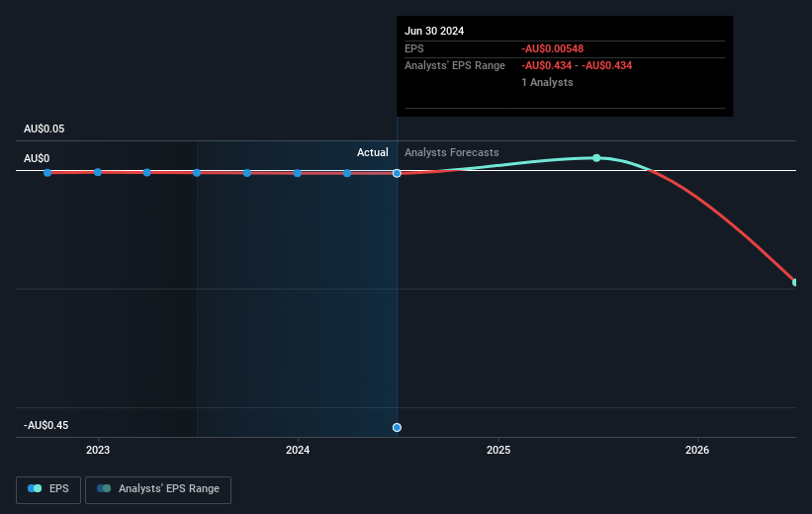Select the EPS data point above 2024 label

298,173
